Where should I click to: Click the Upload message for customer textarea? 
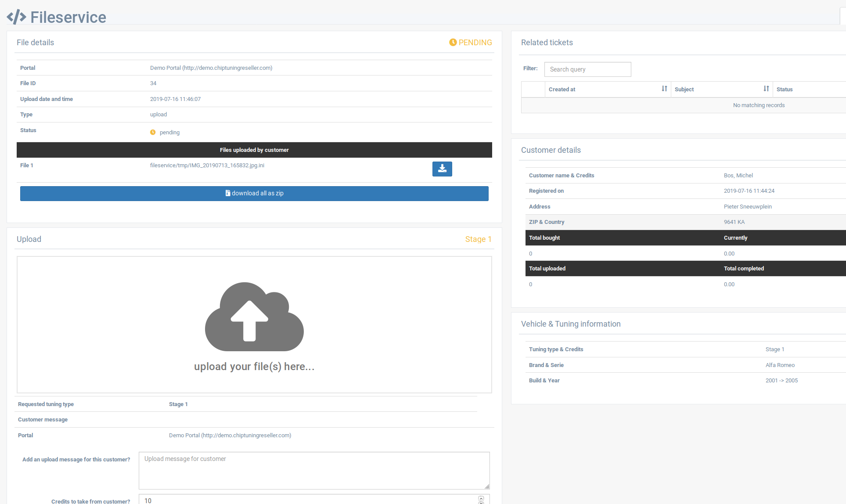[x=314, y=471]
